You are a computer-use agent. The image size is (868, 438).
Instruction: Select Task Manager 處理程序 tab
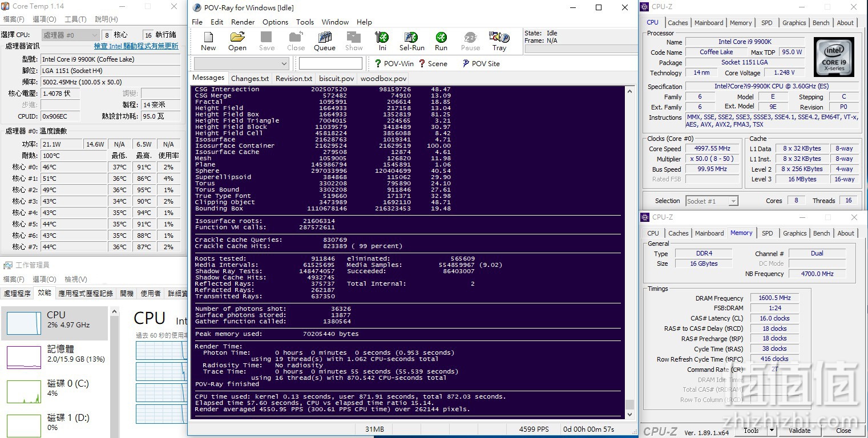[x=17, y=293]
